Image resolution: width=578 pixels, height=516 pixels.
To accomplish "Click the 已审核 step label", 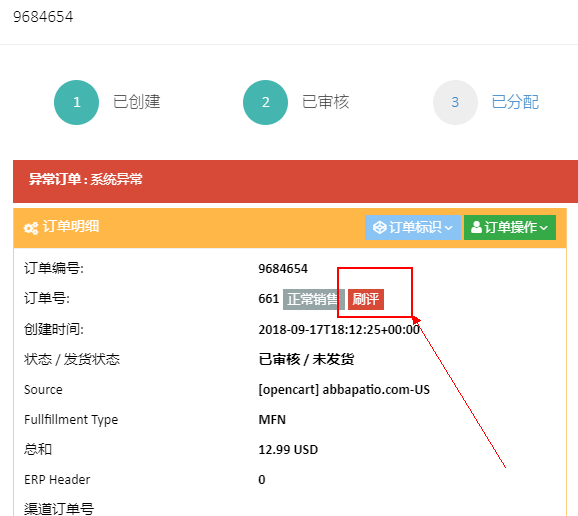I will tap(325, 102).
